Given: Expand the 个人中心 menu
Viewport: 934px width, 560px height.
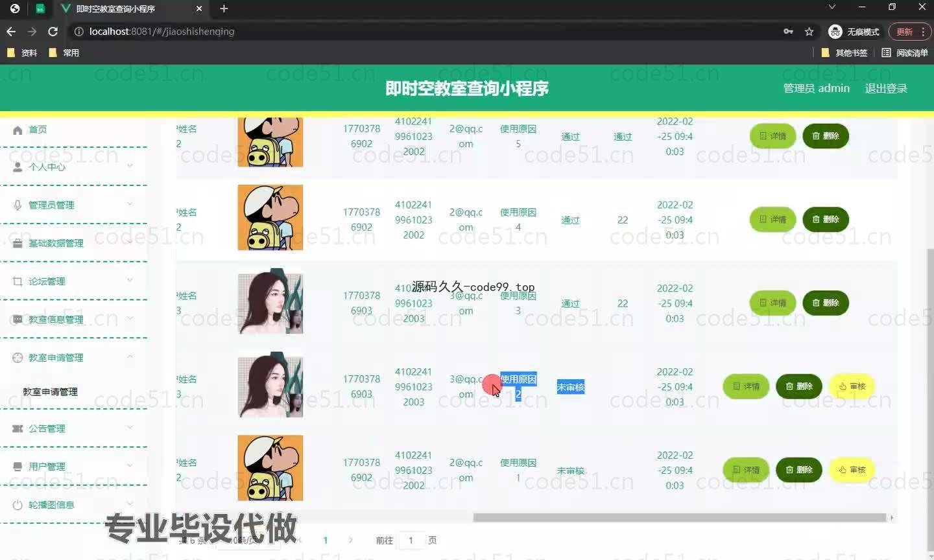Looking at the screenshot, I should tap(73, 167).
